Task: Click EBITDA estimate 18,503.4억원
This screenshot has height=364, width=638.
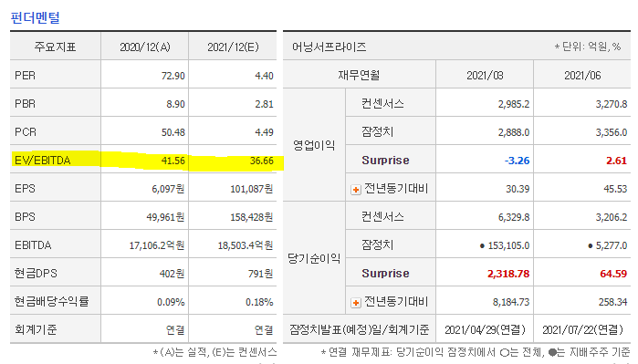Action: (246, 245)
